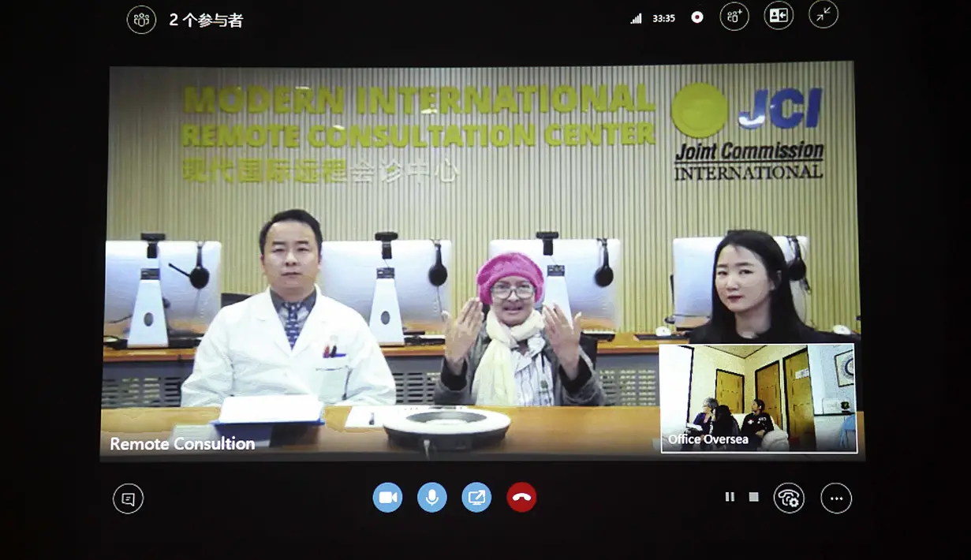Image resolution: width=971 pixels, height=560 pixels.
Task: Shrink the call window view
Action: [823, 16]
